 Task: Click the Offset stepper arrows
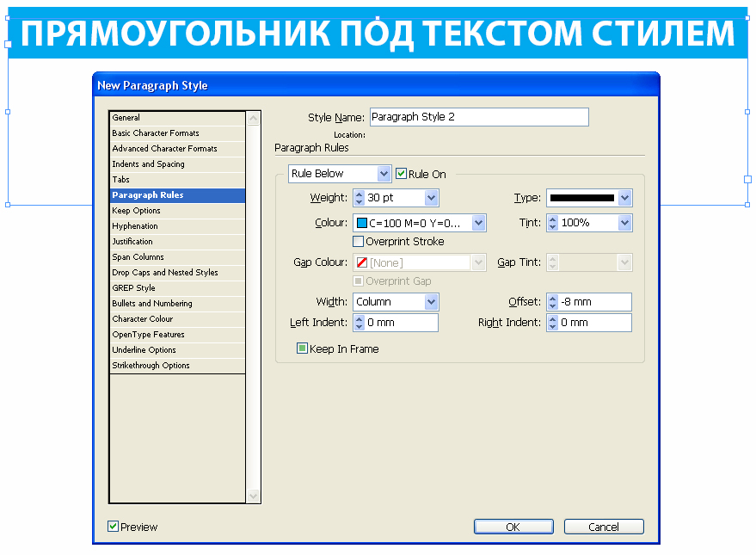pyautogui.click(x=553, y=302)
